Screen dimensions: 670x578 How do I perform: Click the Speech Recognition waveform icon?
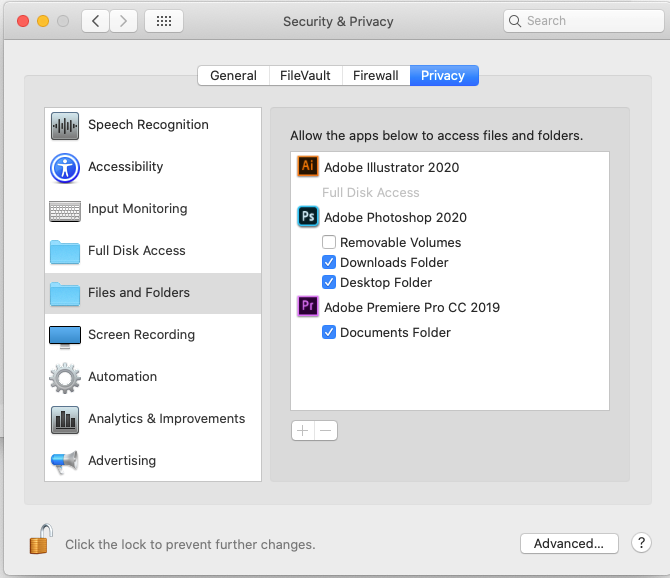tap(65, 126)
